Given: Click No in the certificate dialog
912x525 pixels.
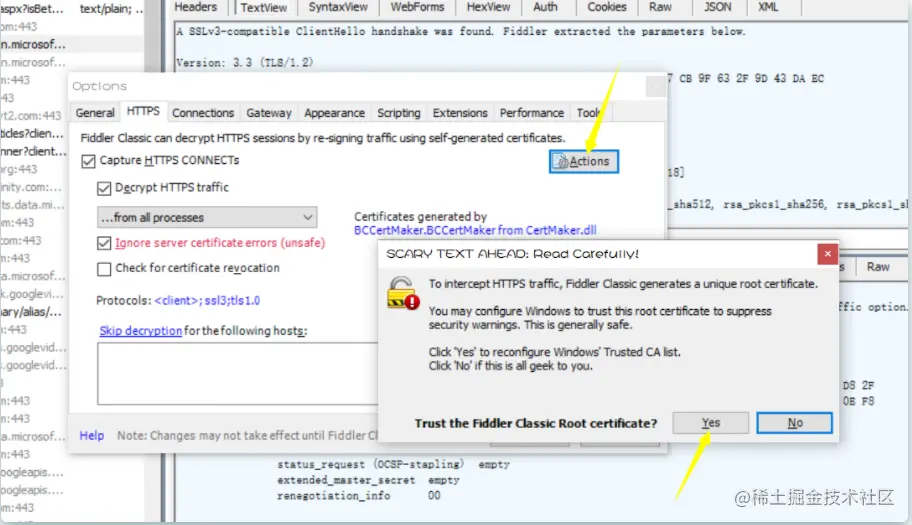Looking at the screenshot, I should click(795, 423).
